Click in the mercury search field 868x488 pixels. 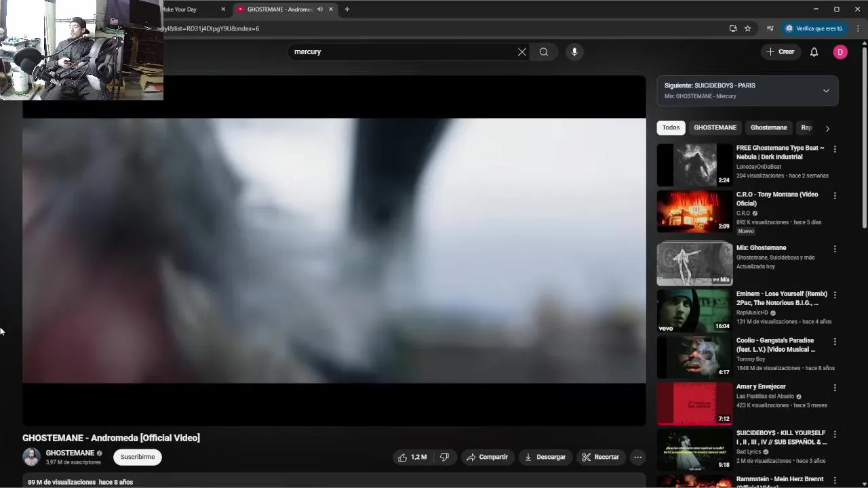point(403,52)
